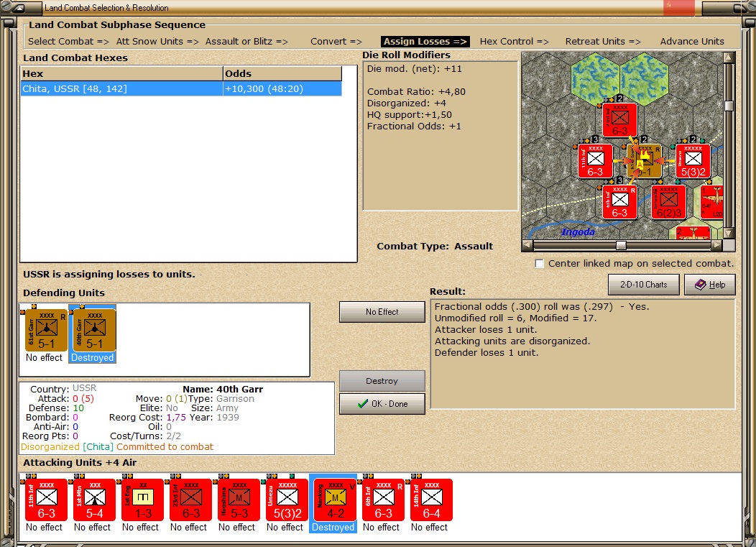Click the Disorganized: +4 modifier line
Screen dimensions: 756x547
tap(407, 104)
